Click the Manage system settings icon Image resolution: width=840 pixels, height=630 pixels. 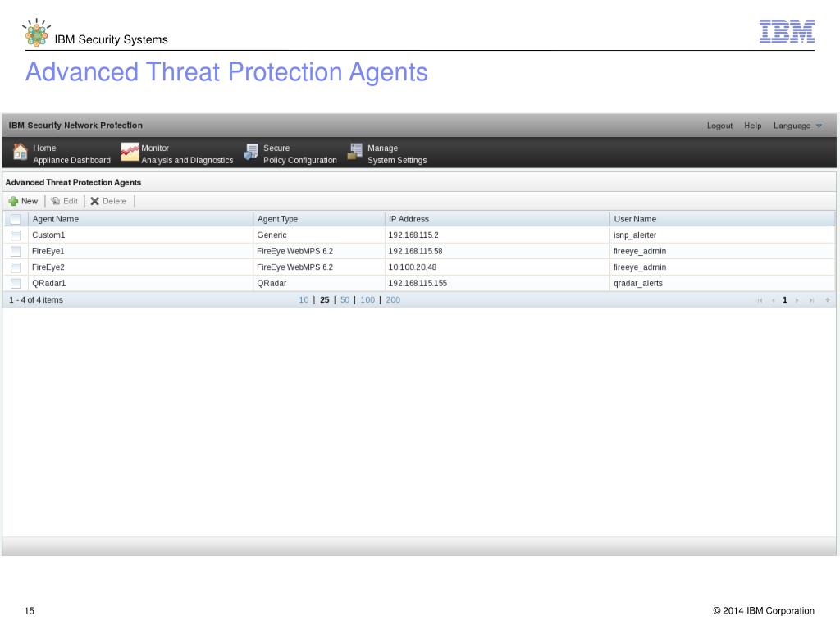tap(354, 152)
